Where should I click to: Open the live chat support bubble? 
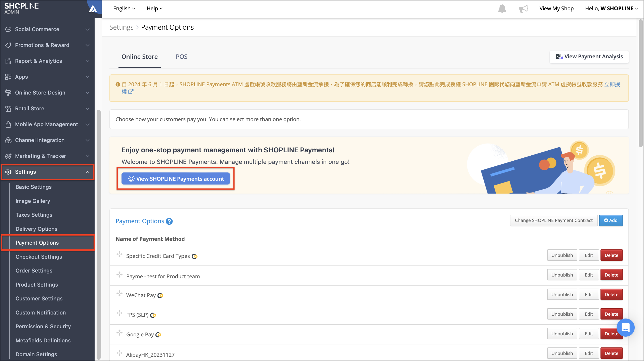625,327
